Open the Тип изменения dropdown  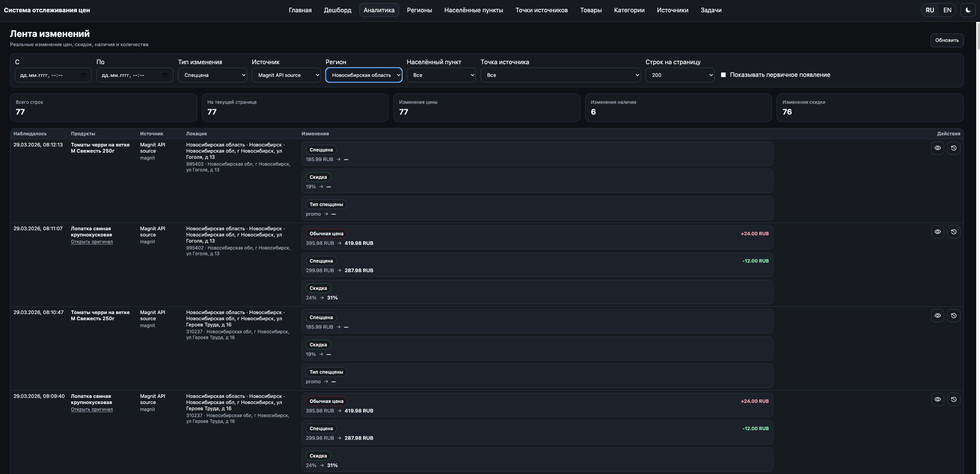point(212,75)
